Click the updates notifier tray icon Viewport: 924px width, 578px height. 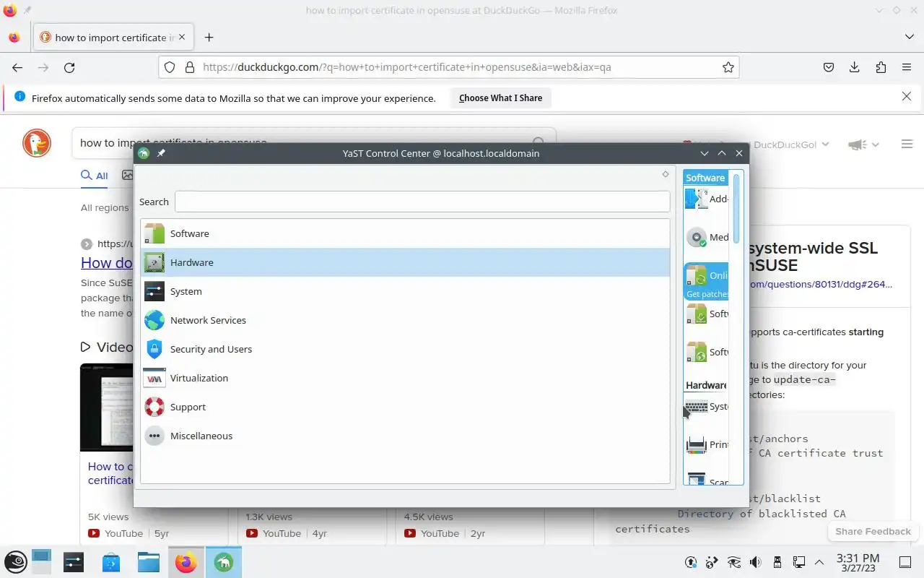(x=691, y=562)
